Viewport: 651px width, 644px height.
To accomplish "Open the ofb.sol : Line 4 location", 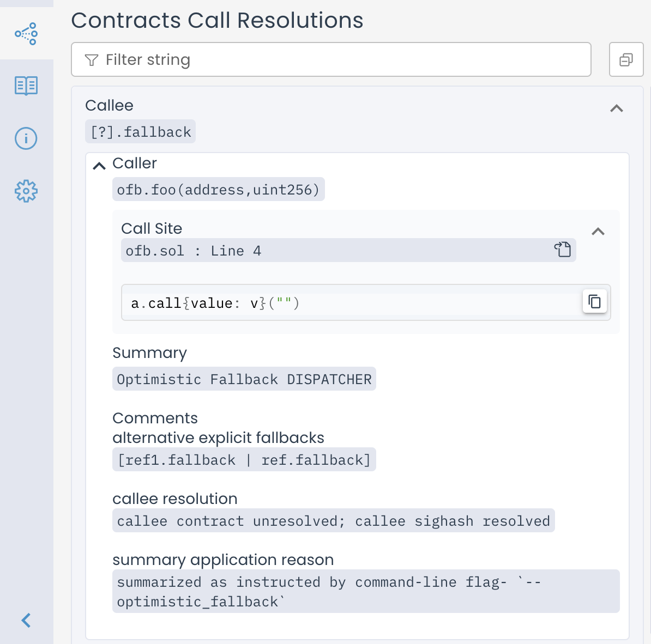I will coord(194,251).
